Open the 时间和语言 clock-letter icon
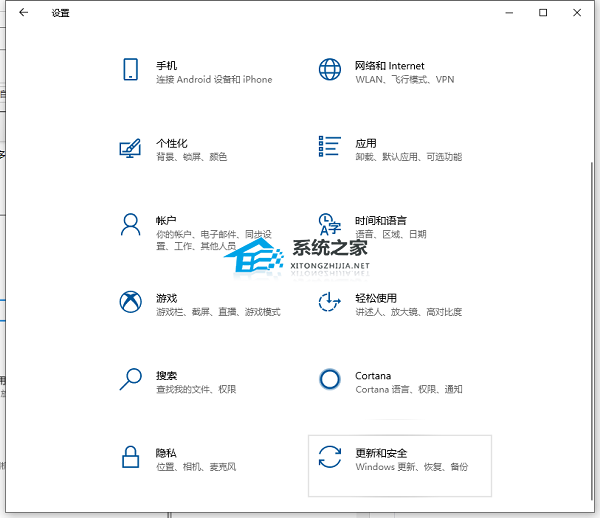Image resolution: width=600 pixels, height=518 pixels. click(x=330, y=224)
